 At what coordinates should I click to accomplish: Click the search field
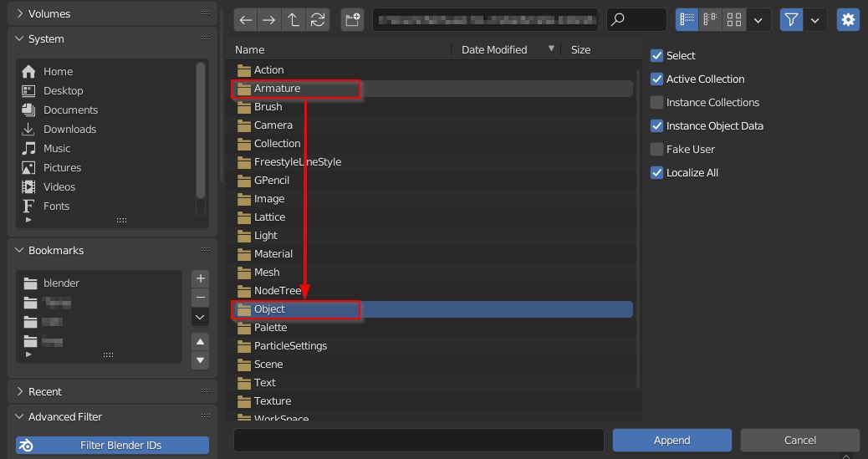tap(636, 21)
